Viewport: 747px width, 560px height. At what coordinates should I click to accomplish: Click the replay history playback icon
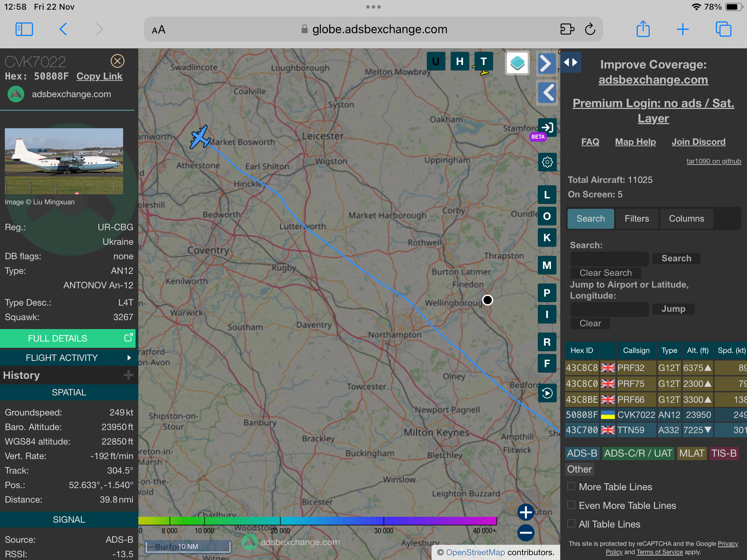pos(547,393)
